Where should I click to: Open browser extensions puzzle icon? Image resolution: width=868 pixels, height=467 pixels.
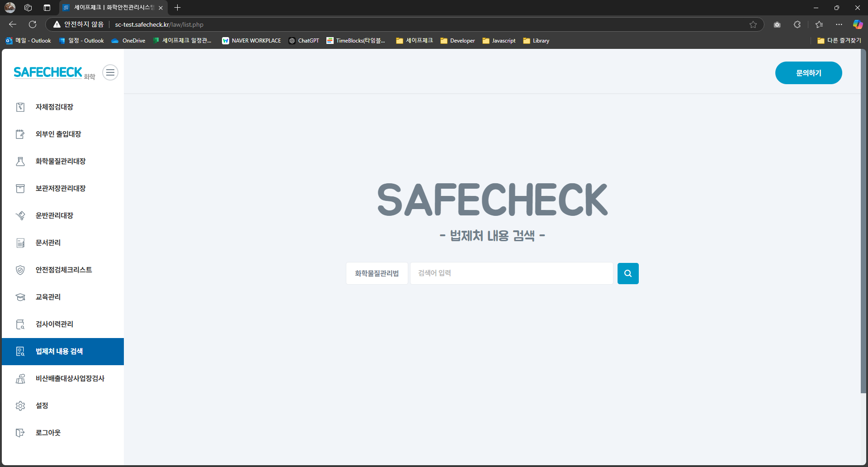click(797, 24)
